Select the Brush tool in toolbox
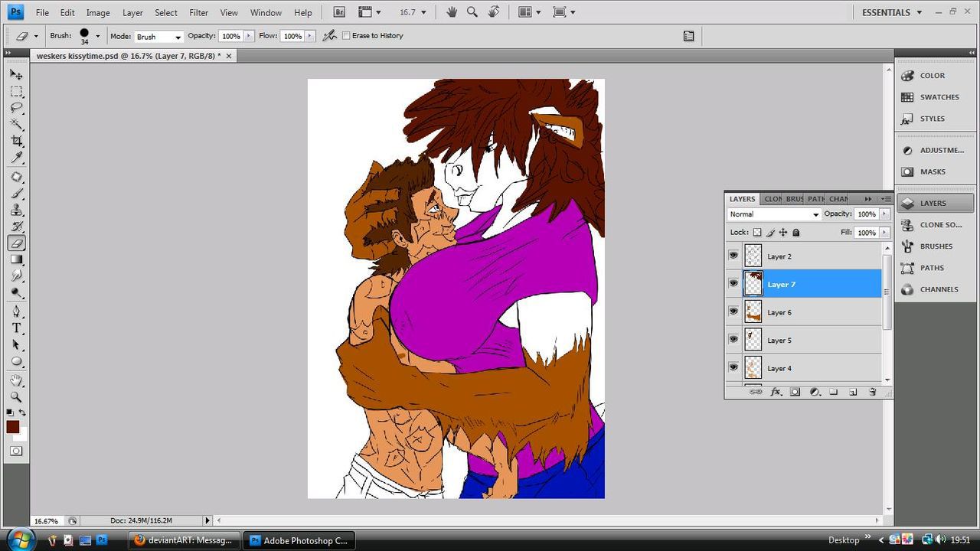 16,194
